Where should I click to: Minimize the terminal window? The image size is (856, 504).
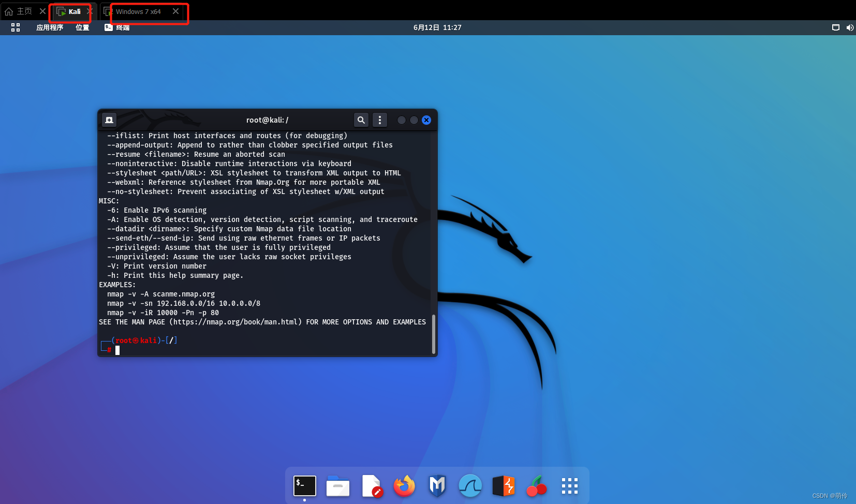coord(402,120)
